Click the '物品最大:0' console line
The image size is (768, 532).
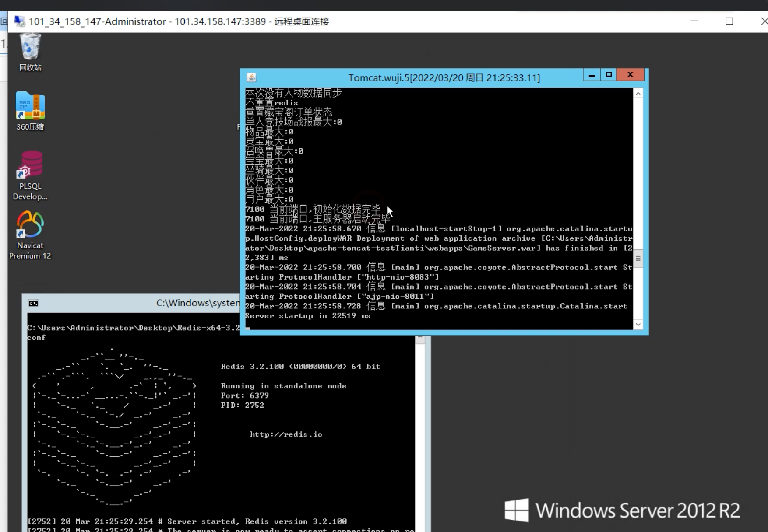tap(269, 132)
